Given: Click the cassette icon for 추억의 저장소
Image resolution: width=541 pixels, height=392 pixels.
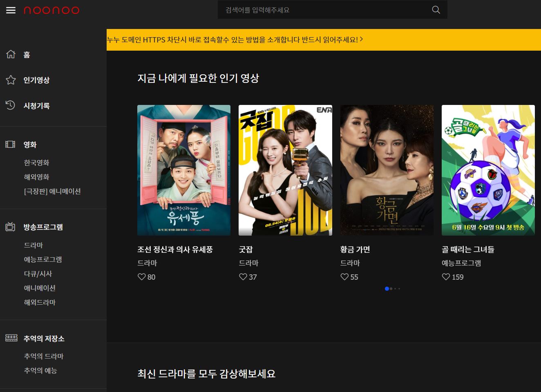Looking at the screenshot, I should 11,338.
